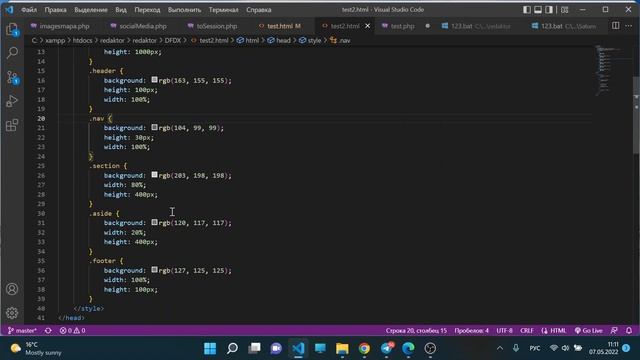Open the Accounts menu icon
Viewport: 640px width, 360px height.
click(12, 289)
